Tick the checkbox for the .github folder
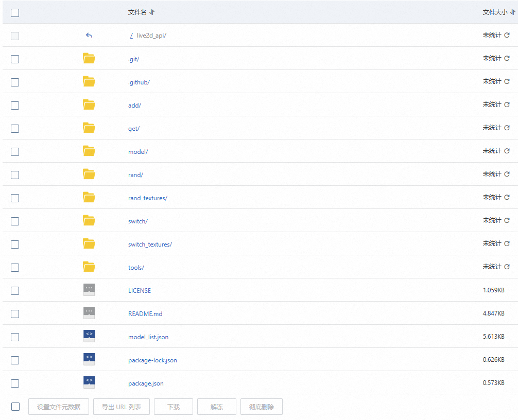This screenshot has width=518, height=420. click(x=15, y=82)
